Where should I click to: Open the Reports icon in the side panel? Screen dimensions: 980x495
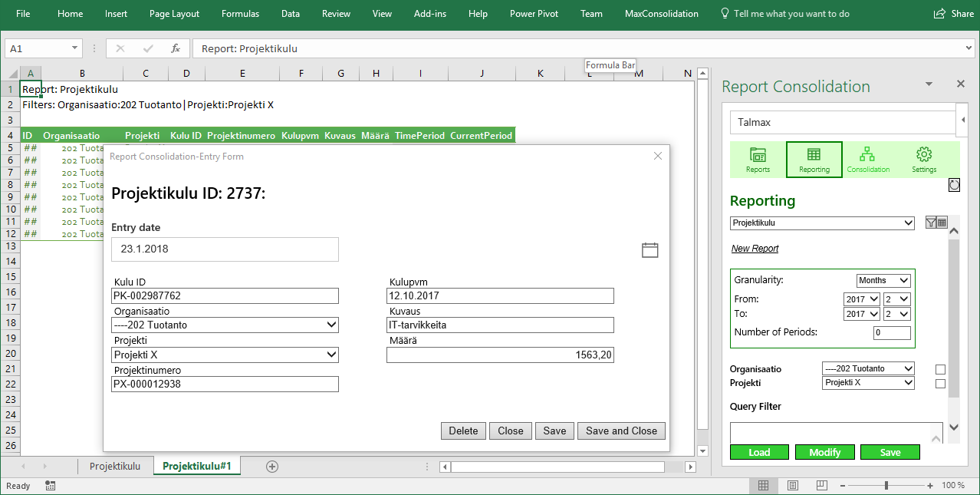tap(758, 159)
